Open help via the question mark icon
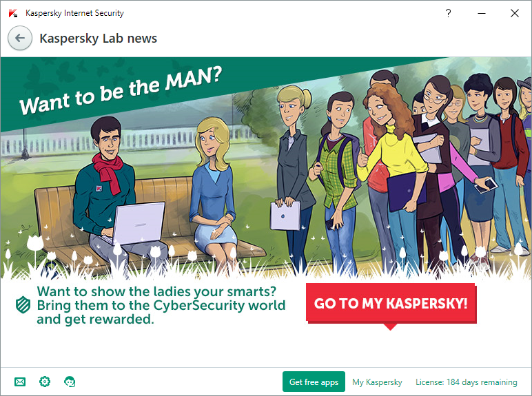Viewport: 532px width, 396px height. coord(448,13)
